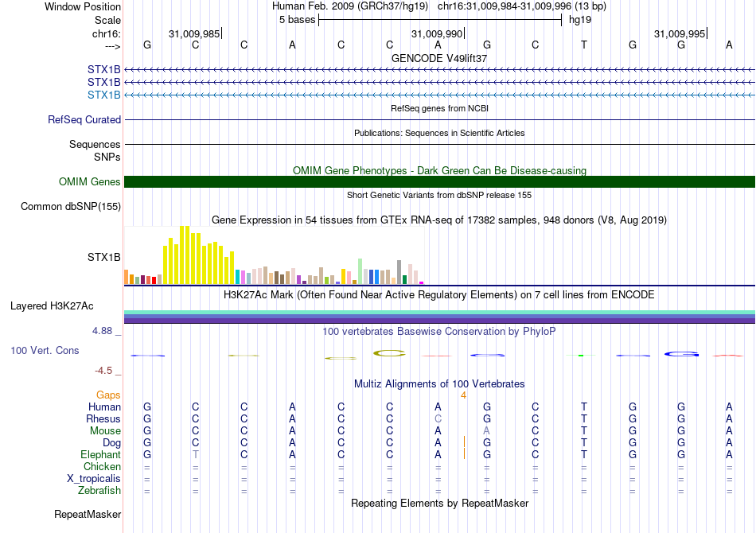Click the 5 bases scale bar

440,20
